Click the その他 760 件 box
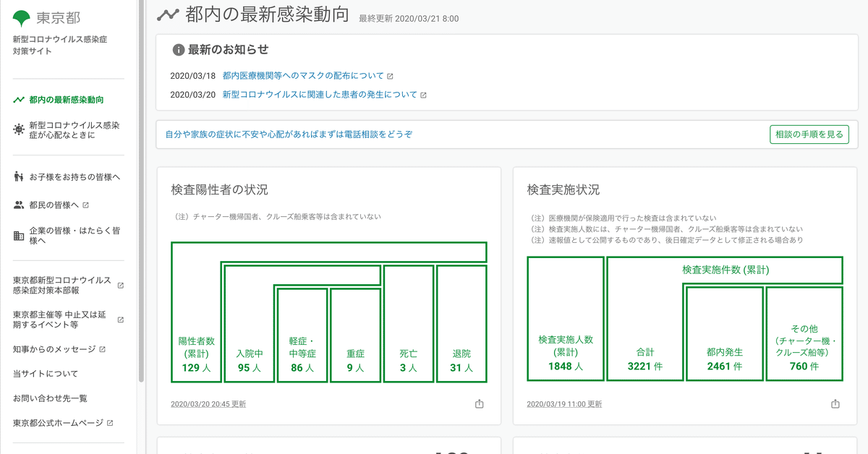Screen dimensions: 868x454 pyautogui.click(x=804, y=333)
